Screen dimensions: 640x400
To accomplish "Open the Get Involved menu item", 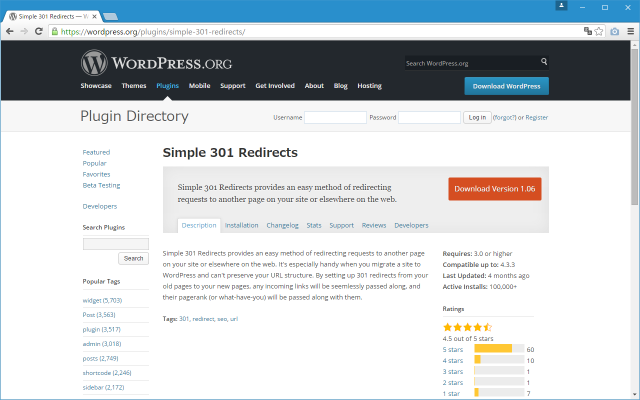I will tap(275, 86).
